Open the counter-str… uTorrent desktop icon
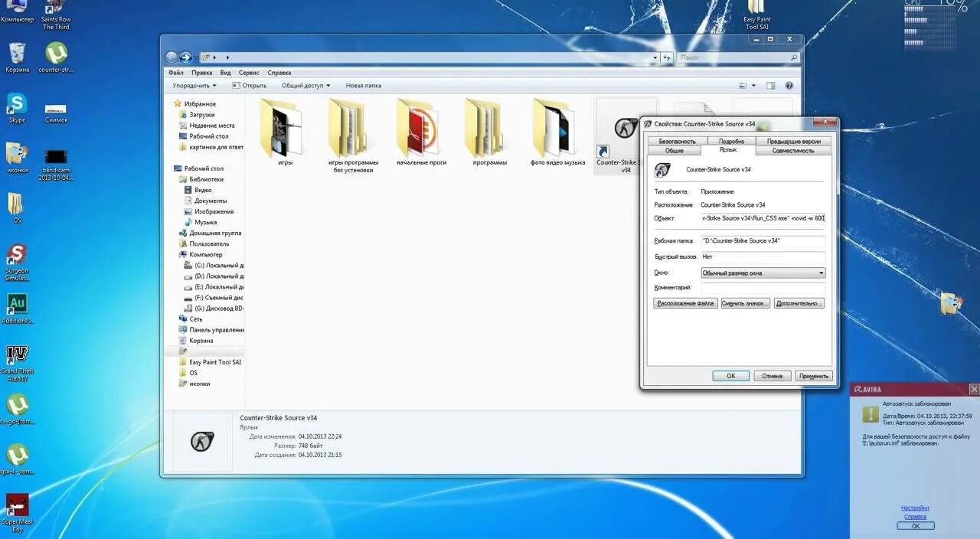The height and width of the screenshot is (539, 980). point(56,57)
